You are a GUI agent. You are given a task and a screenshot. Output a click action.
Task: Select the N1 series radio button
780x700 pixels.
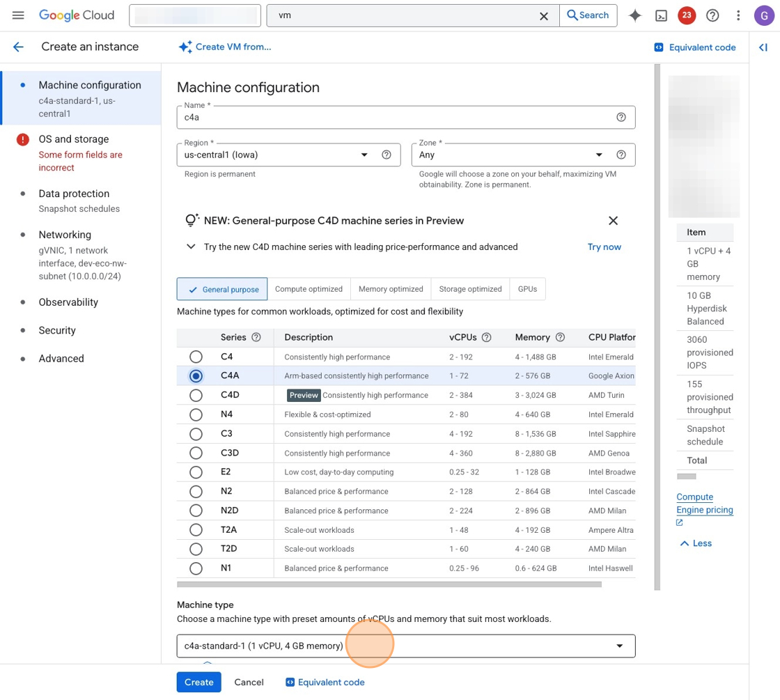point(196,568)
